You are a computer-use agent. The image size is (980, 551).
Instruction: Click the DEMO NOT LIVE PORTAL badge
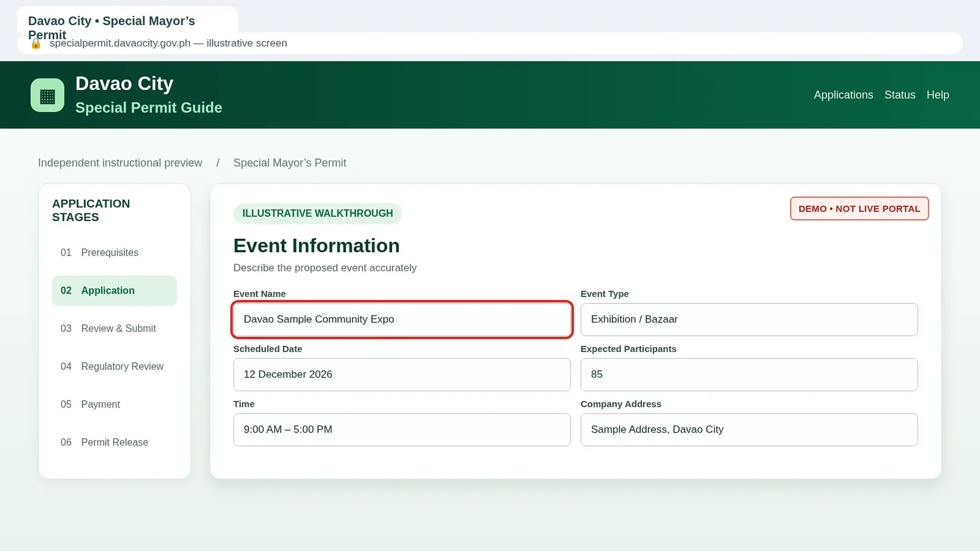tap(859, 209)
